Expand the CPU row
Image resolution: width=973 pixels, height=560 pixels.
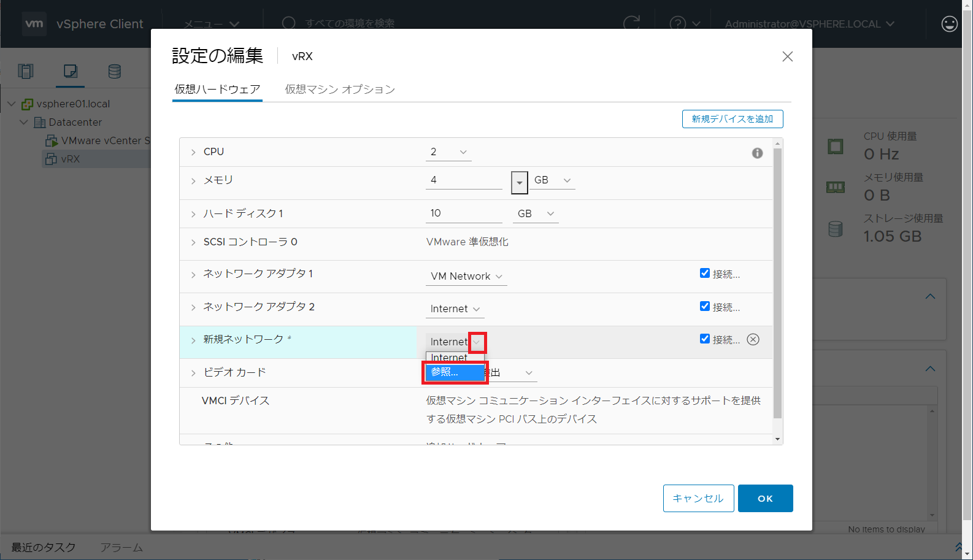tap(193, 152)
